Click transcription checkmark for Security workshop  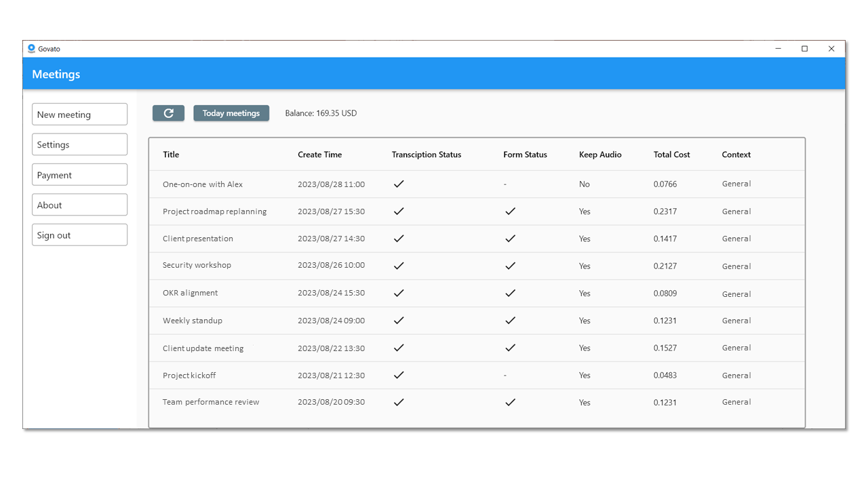399,266
